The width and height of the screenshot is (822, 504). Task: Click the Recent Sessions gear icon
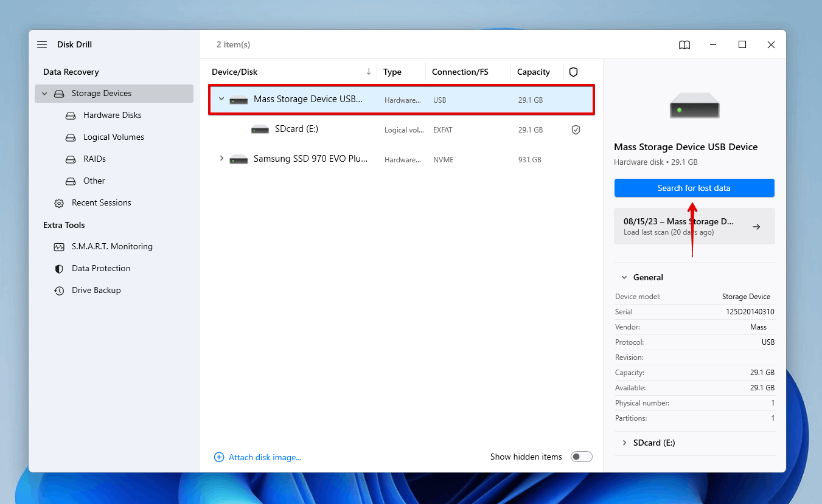(59, 203)
